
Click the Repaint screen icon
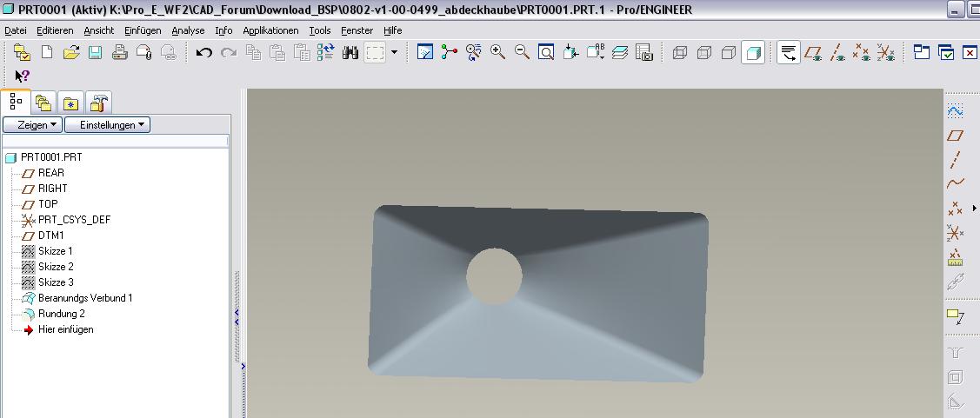pyautogui.click(x=425, y=52)
